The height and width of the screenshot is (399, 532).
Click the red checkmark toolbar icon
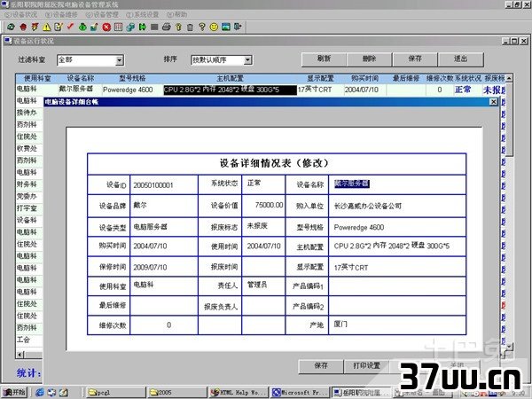point(70,27)
